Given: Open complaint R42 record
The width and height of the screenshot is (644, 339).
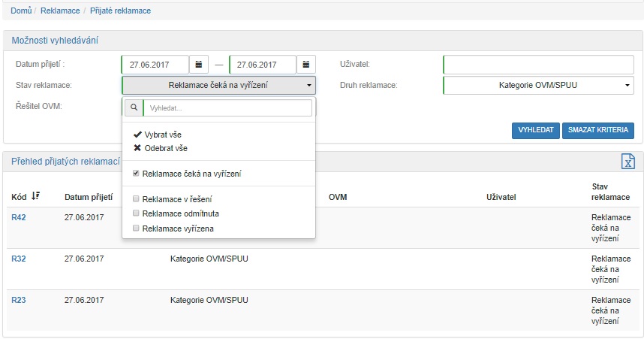Looking at the screenshot, I should point(19,217).
